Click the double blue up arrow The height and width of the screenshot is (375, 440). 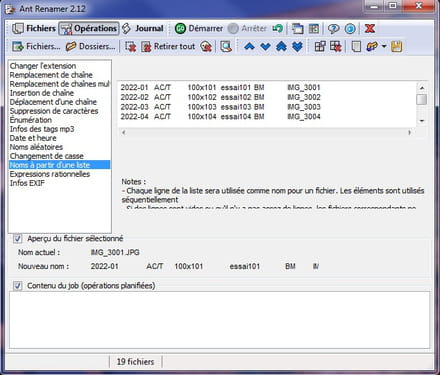point(281,46)
